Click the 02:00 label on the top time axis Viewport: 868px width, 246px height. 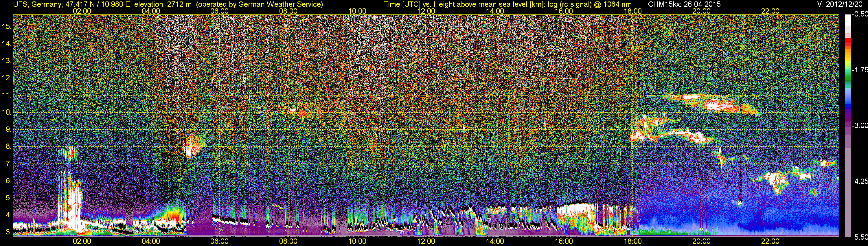tap(82, 11)
